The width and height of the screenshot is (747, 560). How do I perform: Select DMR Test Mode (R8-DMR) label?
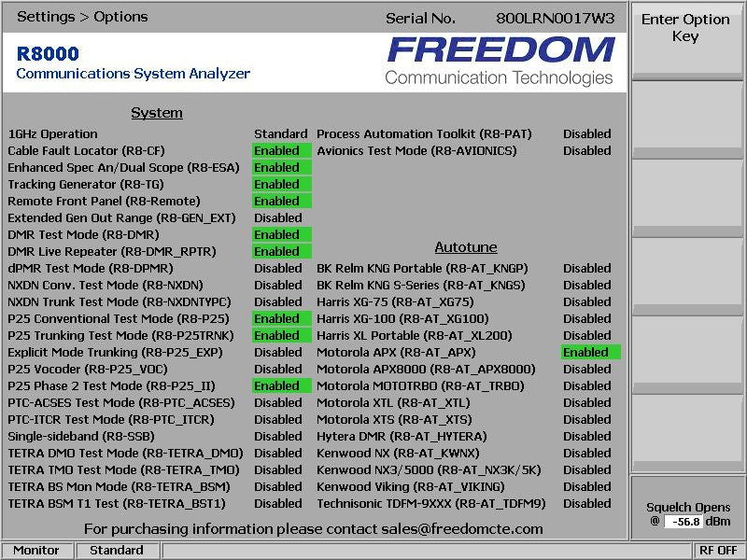click(x=83, y=235)
